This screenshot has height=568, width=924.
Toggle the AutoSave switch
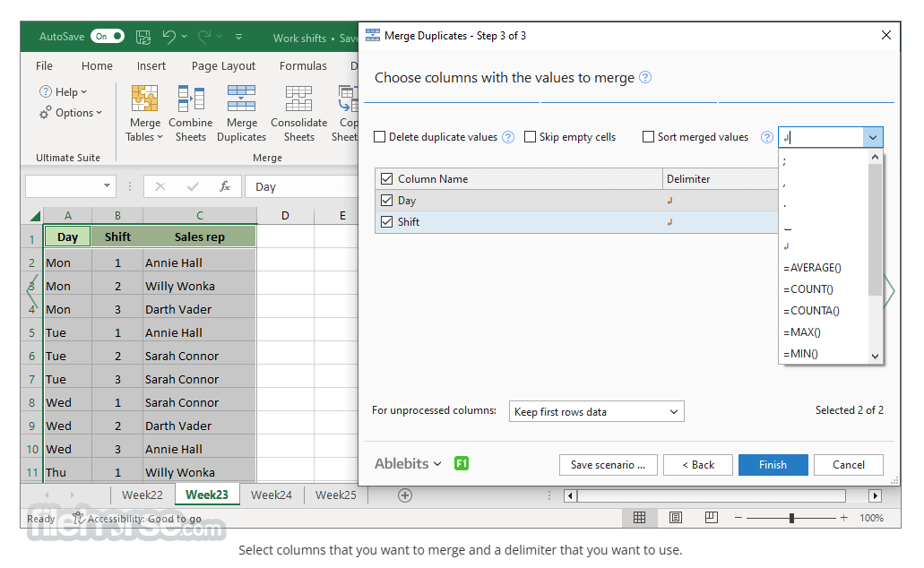click(108, 37)
